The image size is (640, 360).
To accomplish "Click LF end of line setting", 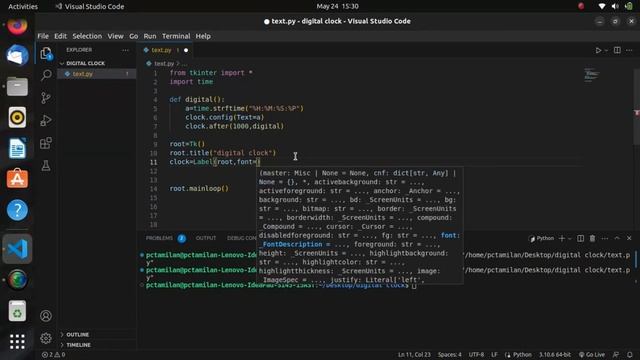I will 494,354.
